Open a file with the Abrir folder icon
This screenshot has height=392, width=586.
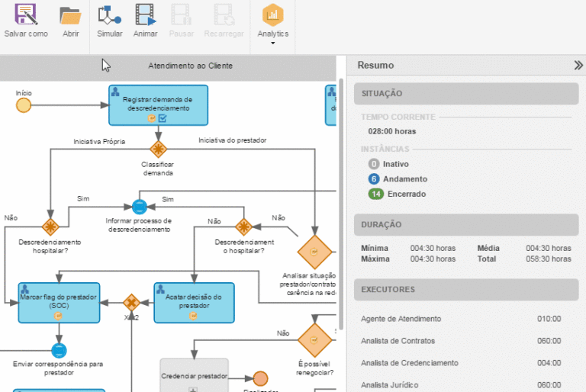tap(70, 15)
